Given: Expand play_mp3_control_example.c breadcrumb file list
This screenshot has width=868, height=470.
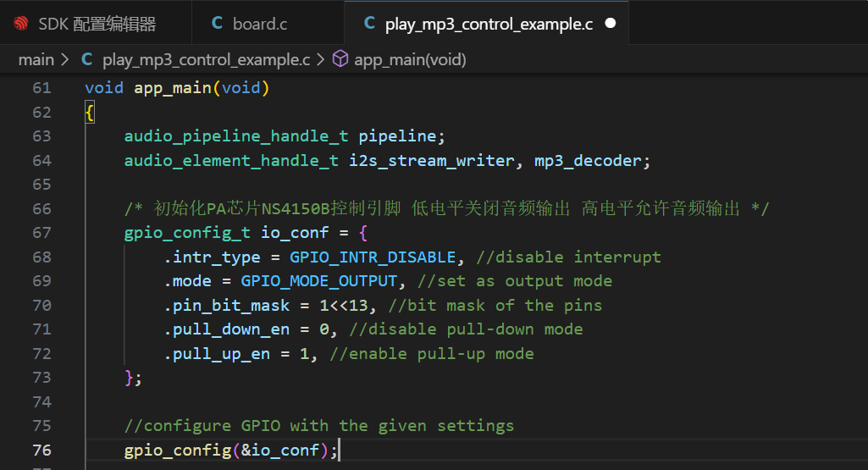Looking at the screenshot, I should (x=206, y=59).
